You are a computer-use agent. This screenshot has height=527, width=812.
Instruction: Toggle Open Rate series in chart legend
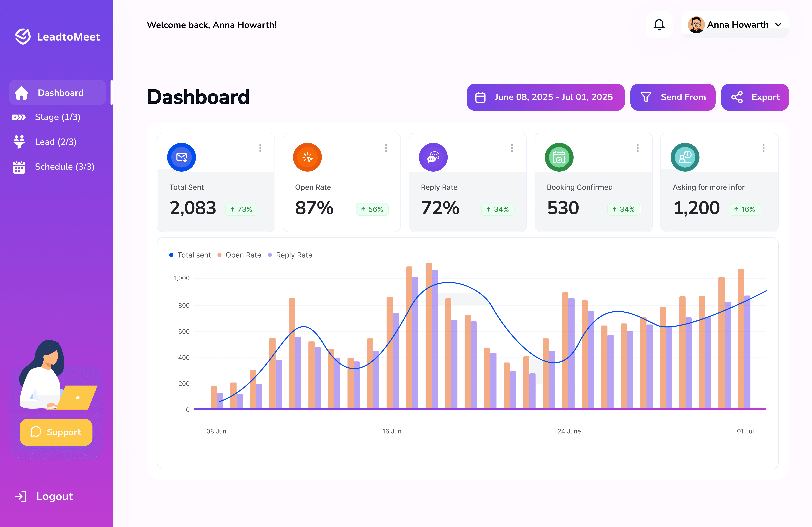click(239, 255)
